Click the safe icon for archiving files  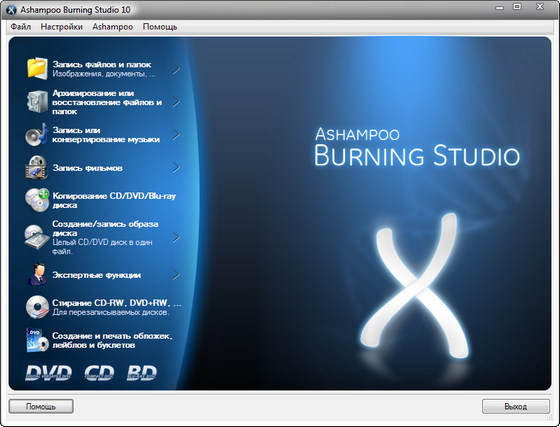click(x=37, y=101)
